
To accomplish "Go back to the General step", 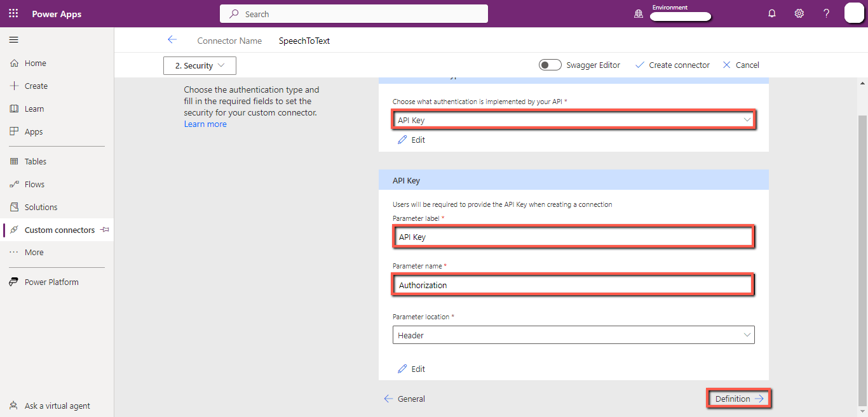I will pos(405,399).
